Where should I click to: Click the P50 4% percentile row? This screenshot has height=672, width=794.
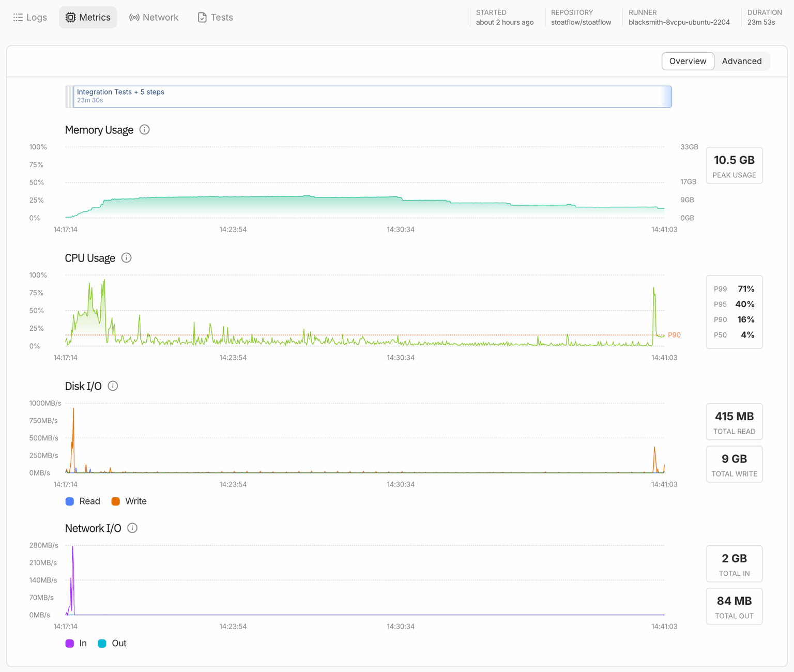click(x=734, y=335)
